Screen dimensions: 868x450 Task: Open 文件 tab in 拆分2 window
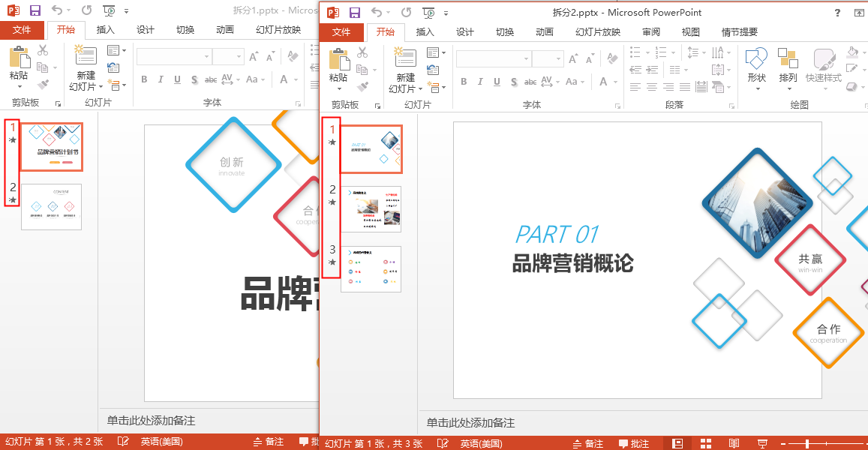tap(341, 32)
